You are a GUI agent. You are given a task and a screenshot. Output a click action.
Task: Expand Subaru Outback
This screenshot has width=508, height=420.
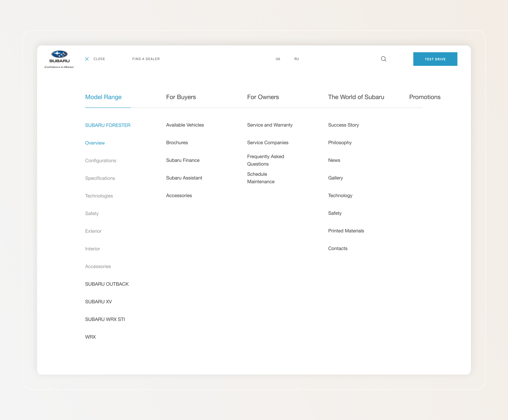[x=107, y=284]
